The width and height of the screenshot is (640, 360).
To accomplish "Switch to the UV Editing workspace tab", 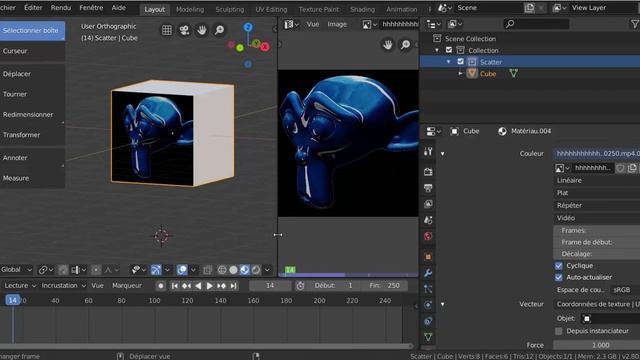I will (271, 9).
